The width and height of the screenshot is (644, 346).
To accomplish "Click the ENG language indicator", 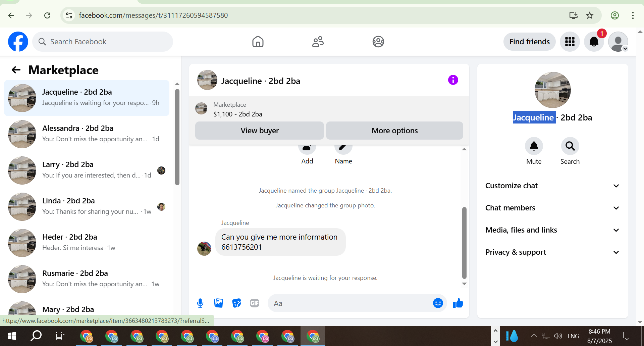I will (x=573, y=336).
